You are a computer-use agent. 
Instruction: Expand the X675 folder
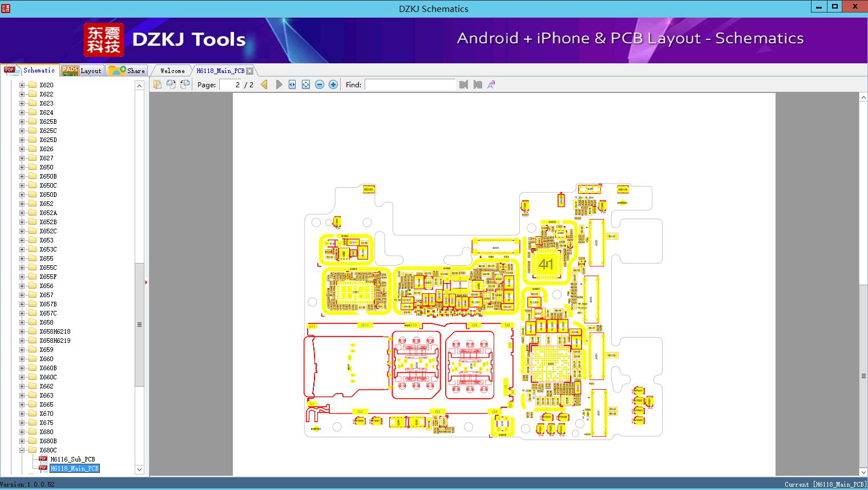coord(22,423)
